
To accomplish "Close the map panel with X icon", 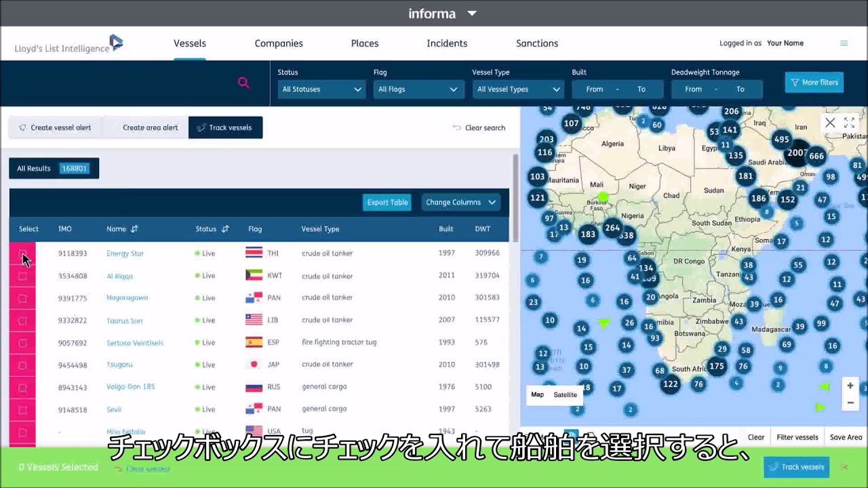I will (x=830, y=123).
